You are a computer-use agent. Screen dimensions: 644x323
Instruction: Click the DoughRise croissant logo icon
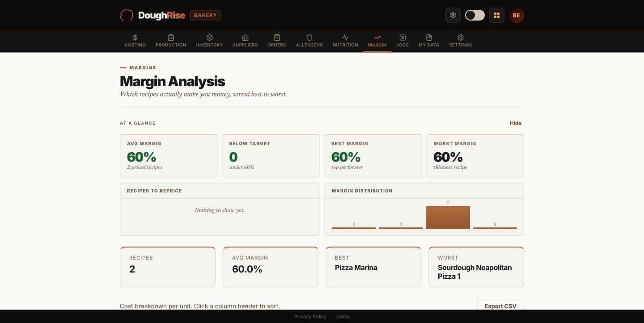[x=127, y=15]
